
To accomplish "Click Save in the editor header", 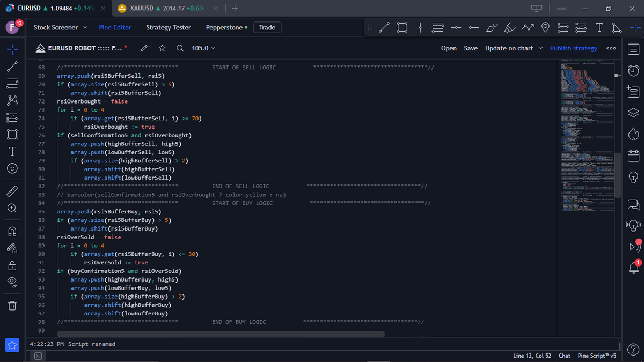I will tap(471, 48).
